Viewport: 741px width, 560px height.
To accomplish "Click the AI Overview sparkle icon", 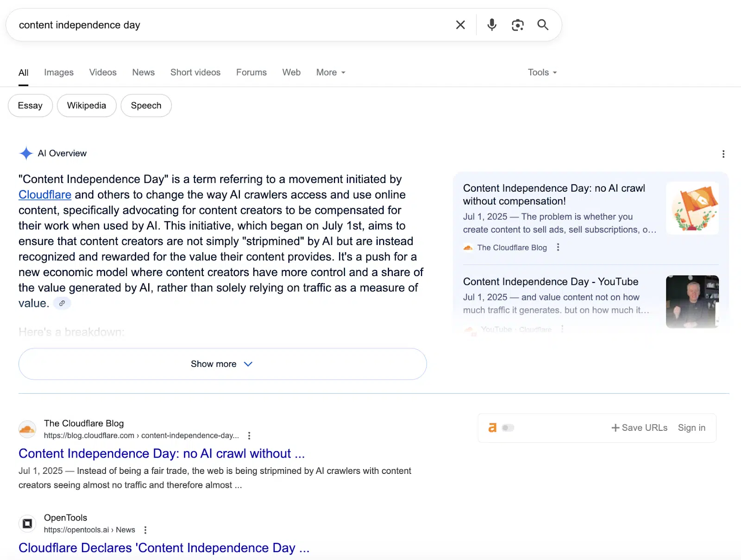I will (x=26, y=153).
